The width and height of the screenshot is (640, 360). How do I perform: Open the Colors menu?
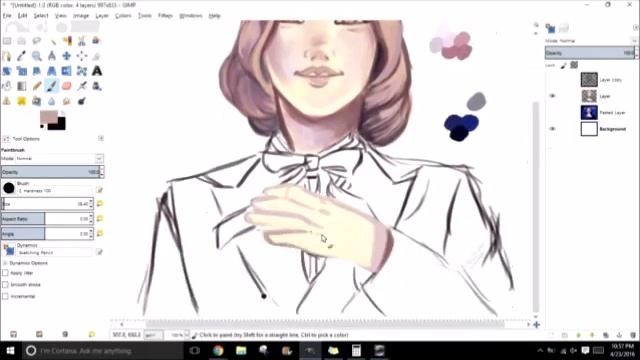(123, 16)
